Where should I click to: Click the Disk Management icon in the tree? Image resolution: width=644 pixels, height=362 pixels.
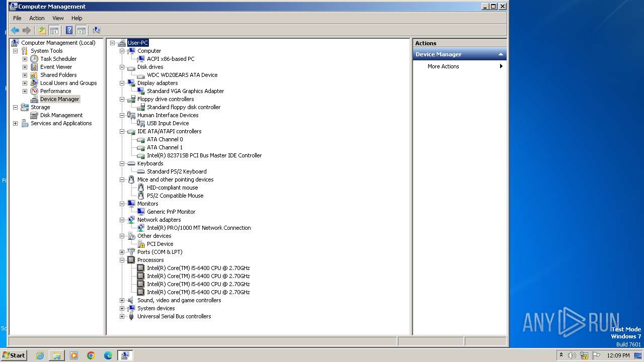[34, 115]
